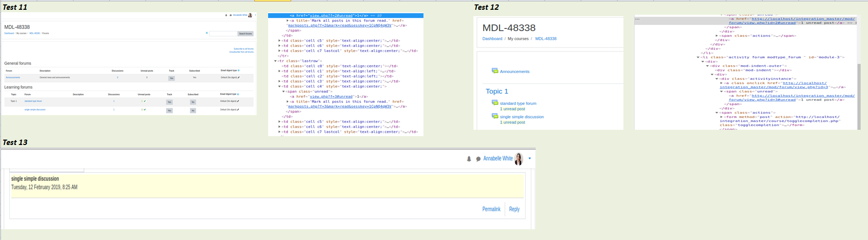Toggle Track Yes button in Announcements row
This screenshot has width=868, height=240.
[172, 78]
